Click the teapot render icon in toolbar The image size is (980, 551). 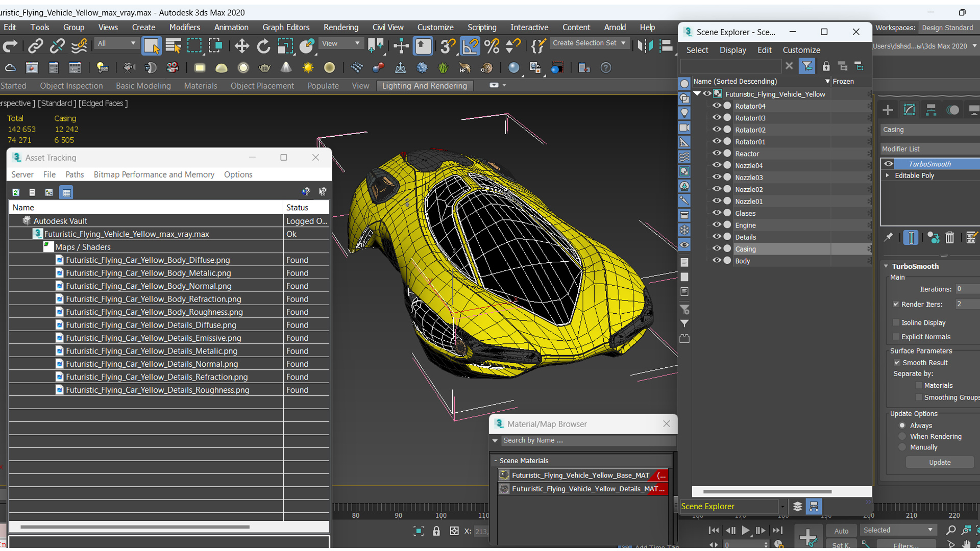[x=264, y=68]
